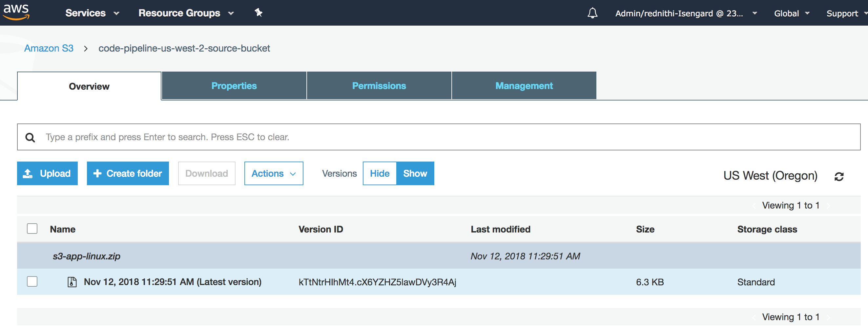The width and height of the screenshot is (868, 331).
Task: Open the notifications bell
Action: (592, 13)
